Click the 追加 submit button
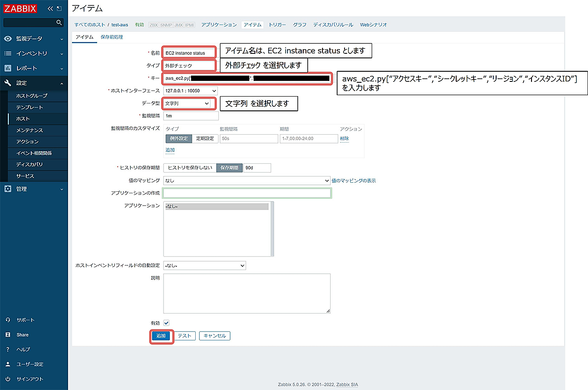The height and width of the screenshot is (390, 588). (x=161, y=336)
